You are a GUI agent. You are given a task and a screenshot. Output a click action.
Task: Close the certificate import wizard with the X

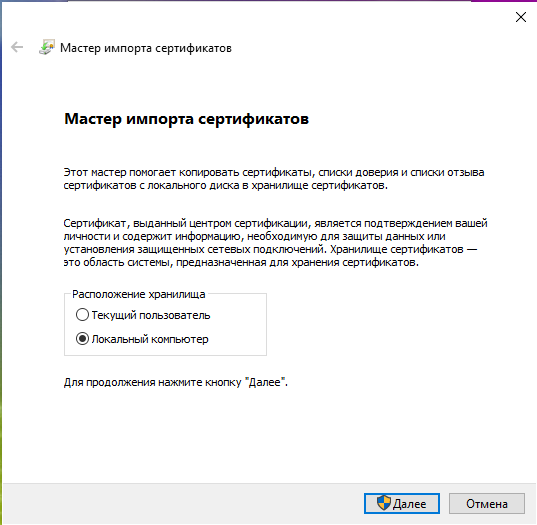coord(521,17)
